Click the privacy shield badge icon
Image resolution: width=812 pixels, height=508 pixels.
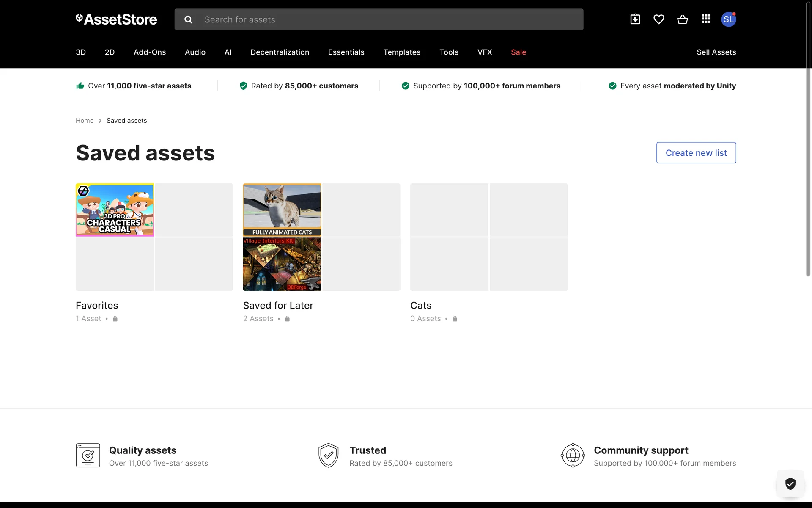click(x=790, y=483)
